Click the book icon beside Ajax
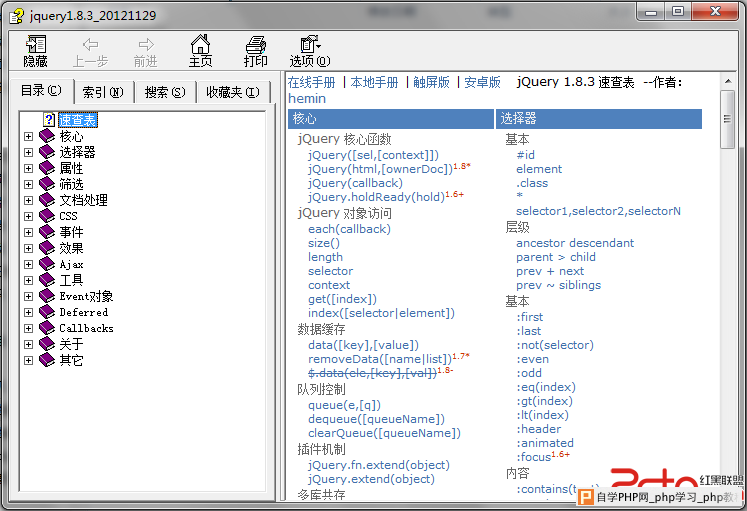 click(47, 264)
